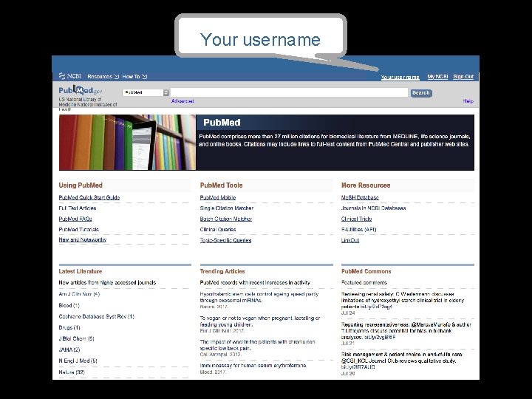Viewport: 532px width, 399px height.
Task: Open PubMed Quick Start Guide
Action: pyautogui.click(x=89, y=197)
